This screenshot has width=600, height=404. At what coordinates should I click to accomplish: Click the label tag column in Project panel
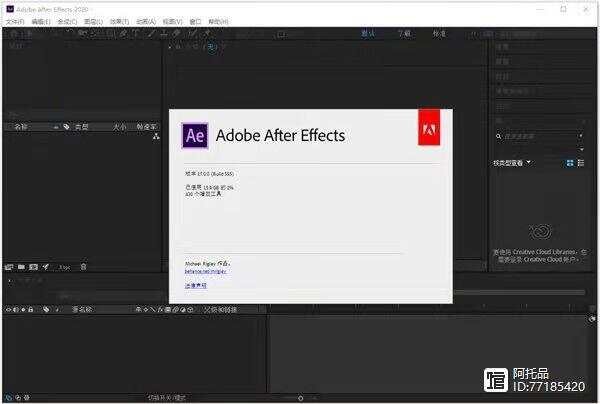67,127
